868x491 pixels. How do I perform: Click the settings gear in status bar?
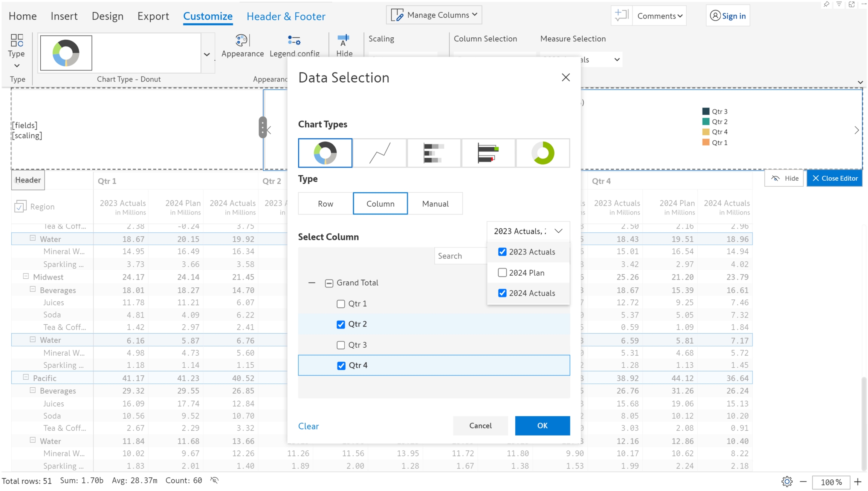tap(787, 482)
